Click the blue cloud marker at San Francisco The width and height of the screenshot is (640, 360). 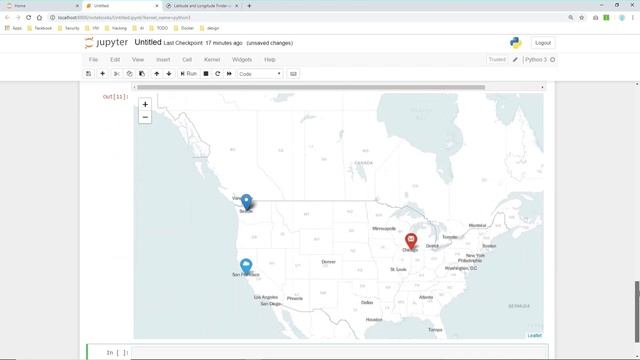pos(246,266)
